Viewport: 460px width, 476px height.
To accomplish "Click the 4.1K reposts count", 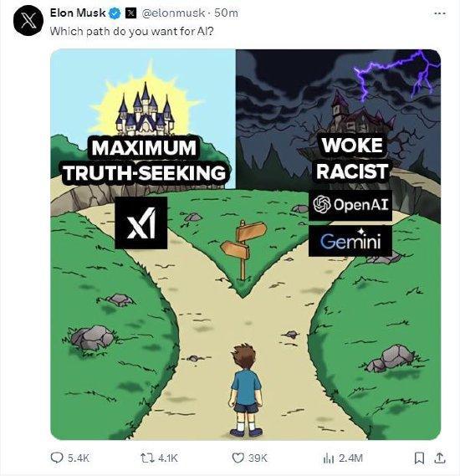I will tap(168, 458).
